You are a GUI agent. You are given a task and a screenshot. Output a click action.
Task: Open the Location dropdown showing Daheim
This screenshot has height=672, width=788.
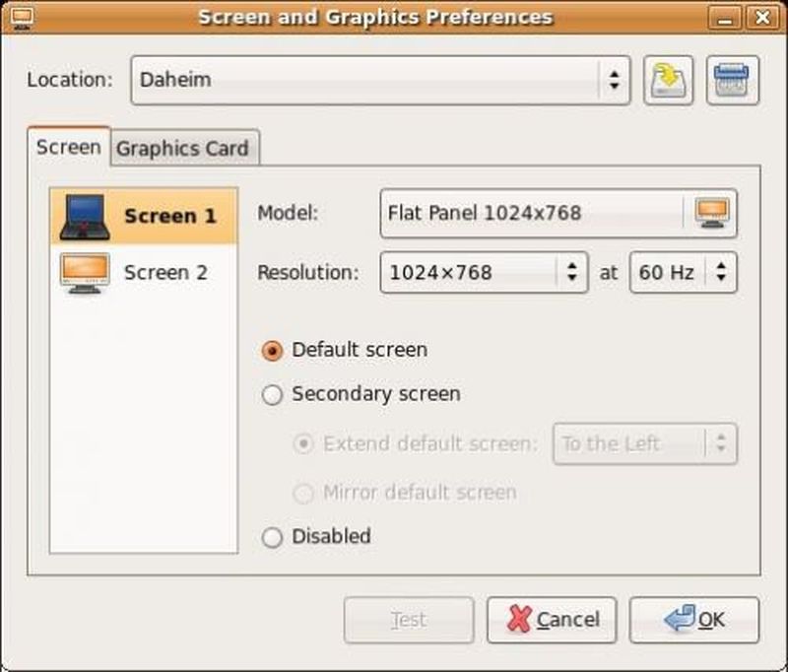pyautogui.click(x=380, y=80)
